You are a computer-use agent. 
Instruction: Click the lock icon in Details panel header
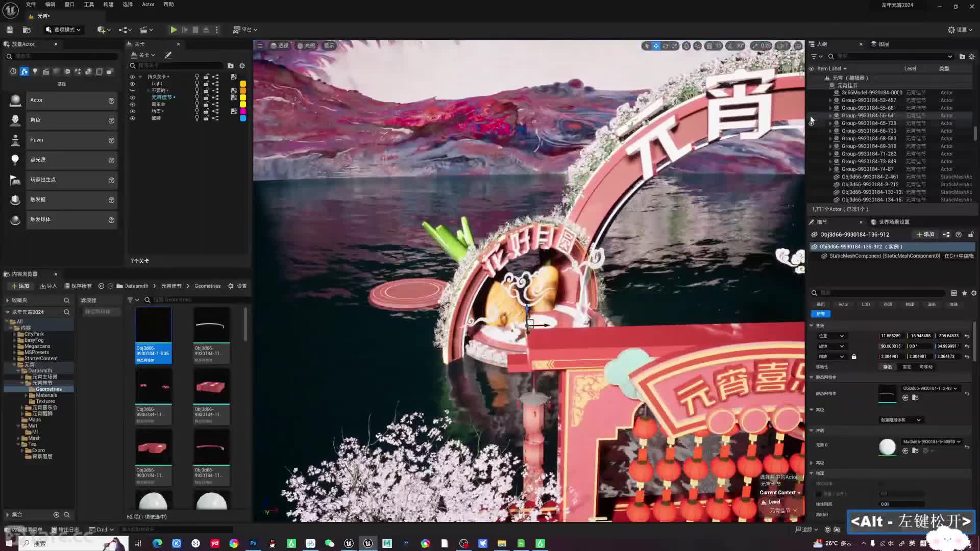point(971,235)
